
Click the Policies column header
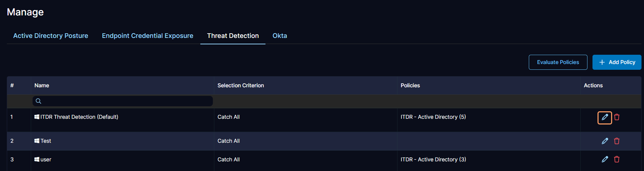[410, 85]
